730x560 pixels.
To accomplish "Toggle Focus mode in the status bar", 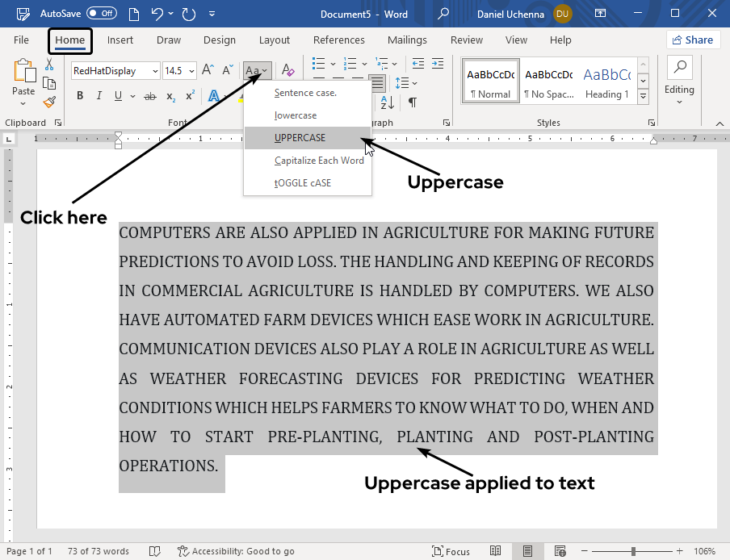I will [451, 551].
